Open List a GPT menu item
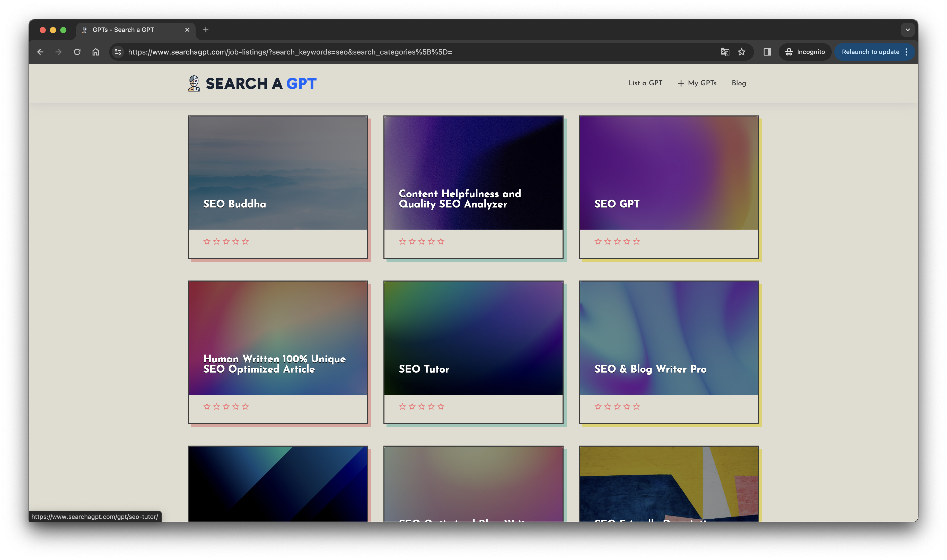Screen dimensions: 947x560 pos(645,83)
